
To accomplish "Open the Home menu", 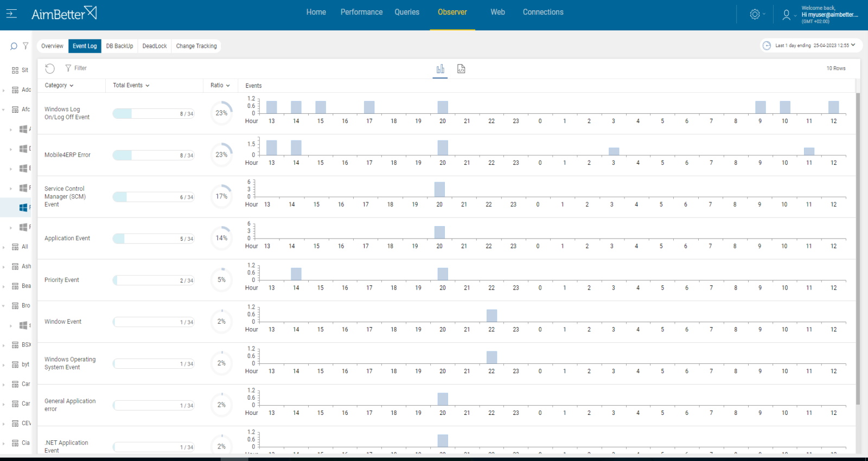I will click(316, 12).
